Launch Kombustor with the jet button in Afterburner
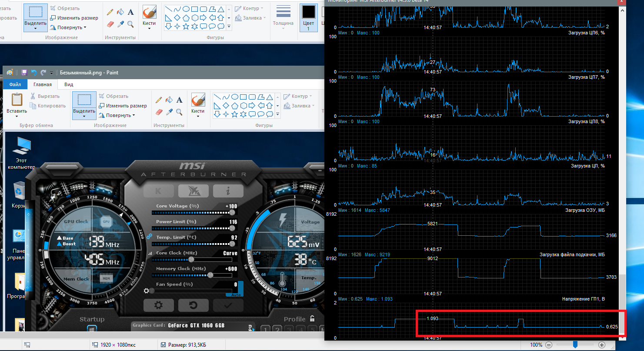The image size is (644, 351). pyautogui.click(x=194, y=191)
